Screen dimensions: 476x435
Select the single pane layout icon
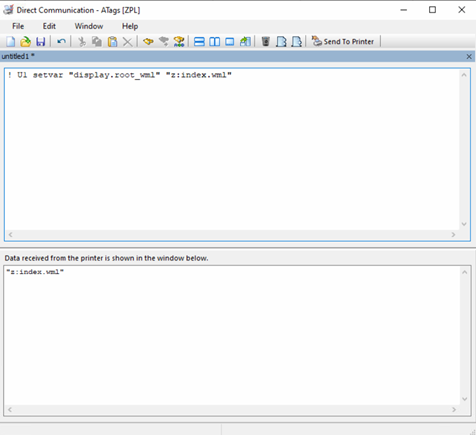tap(230, 42)
